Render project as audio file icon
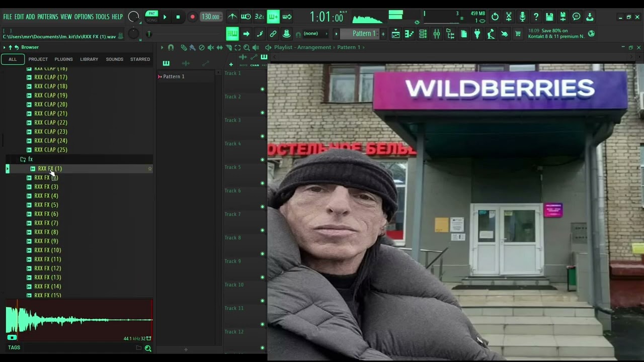The width and height of the screenshot is (644, 362). pos(563,17)
